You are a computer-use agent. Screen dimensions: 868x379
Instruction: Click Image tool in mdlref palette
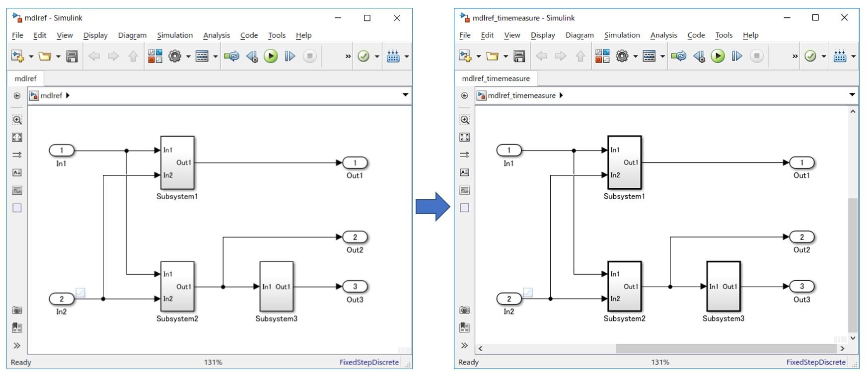pos(17,190)
